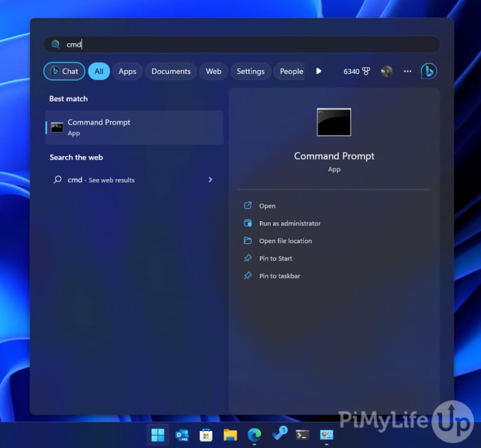The width and height of the screenshot is (481, 448).
Task: Click the Pin to taskbar pin icon
Action: (247, 276)
